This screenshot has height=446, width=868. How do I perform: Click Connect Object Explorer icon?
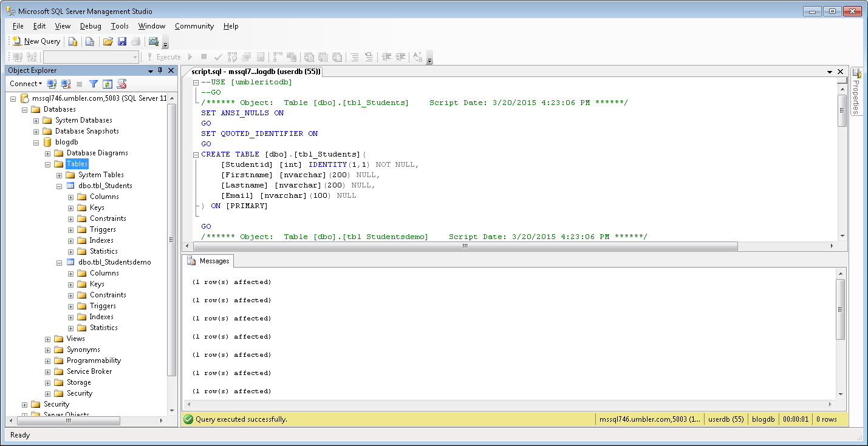(52, 84)
